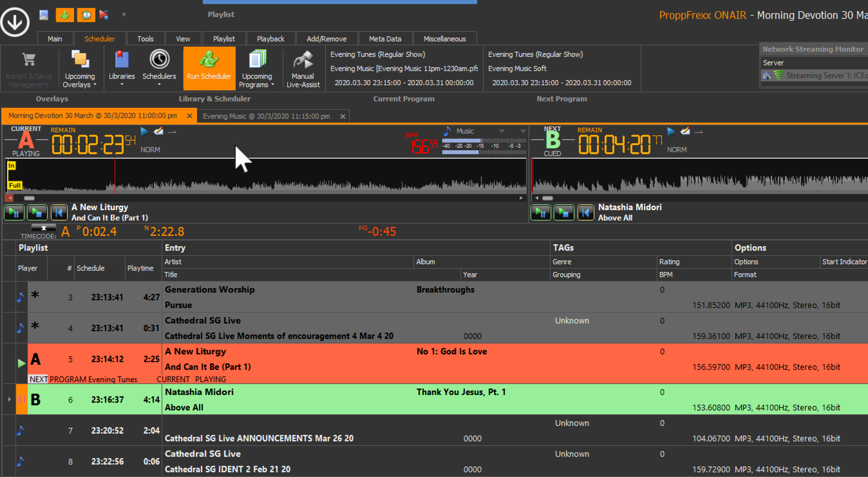Close the Morning Devotion playlist tab
This screenshot has height=477, width=868.
click(x=189, y=116)
